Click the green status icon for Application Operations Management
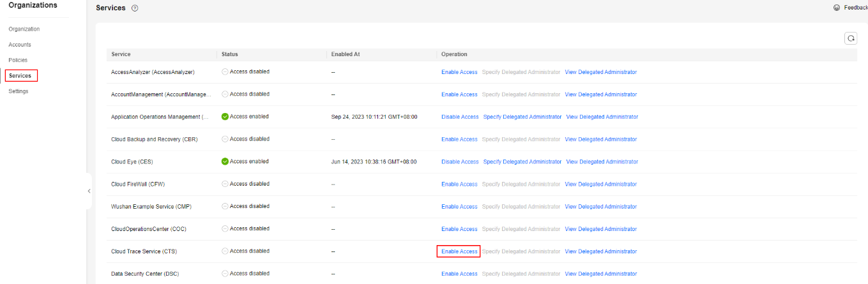The image size is (868, 284). point(225,117)
